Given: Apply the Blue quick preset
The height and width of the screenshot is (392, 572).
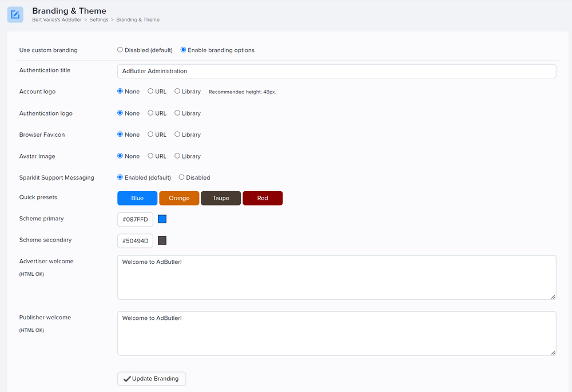Looking at the screenshot, I should (137, 198).
